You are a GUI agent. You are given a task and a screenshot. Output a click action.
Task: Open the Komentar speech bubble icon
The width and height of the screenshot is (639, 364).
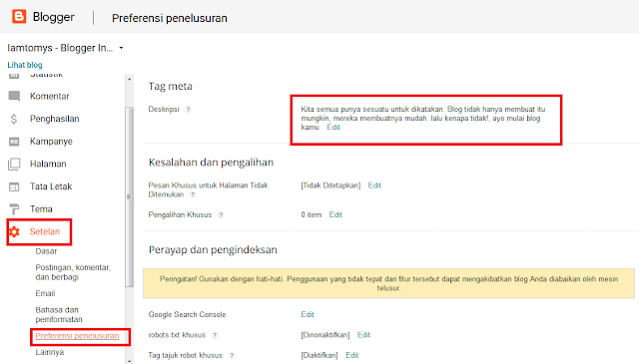pyautogui.click(x=14, y=96)
